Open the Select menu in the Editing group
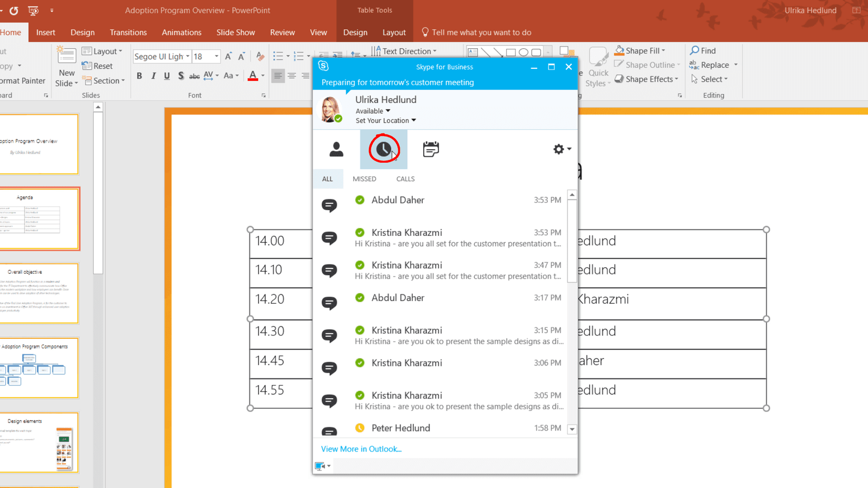The width and height of the screenshot is (868, 488). point(710,79)
